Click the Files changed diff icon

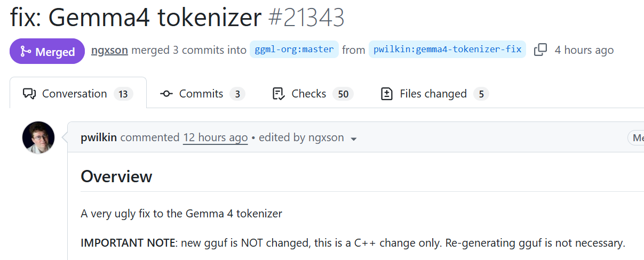tap(387, 94)
